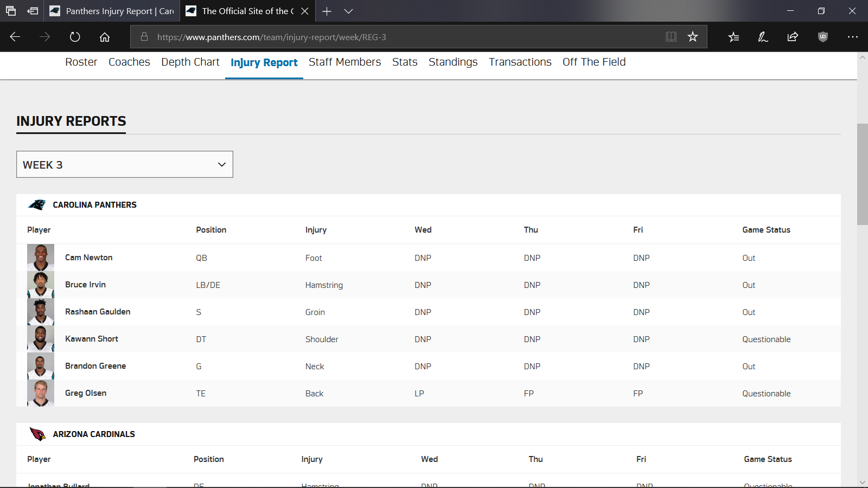Open the uBlock shield extension
The image size is (868, 488).
tap(823, 37)
